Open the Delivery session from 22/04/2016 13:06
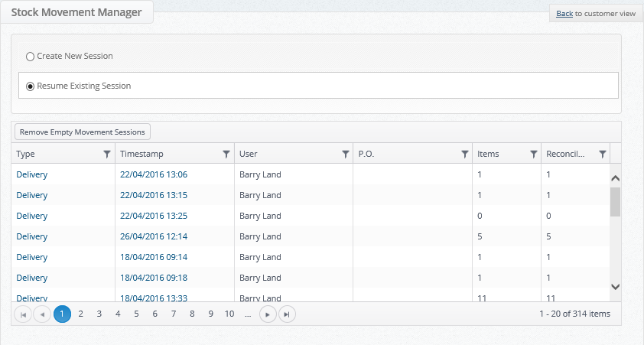644x345 pixels. point(31,174)
